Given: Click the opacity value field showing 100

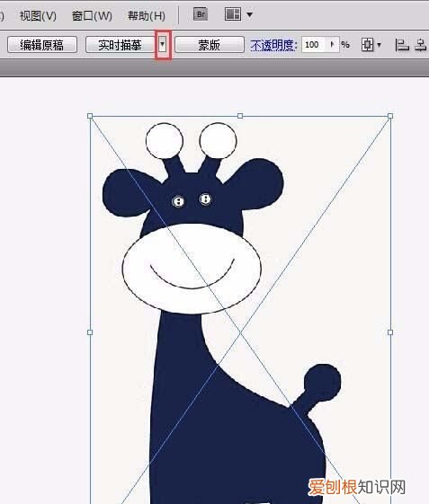Looking at the screenshot, I should pyautogui.click(x=314, y=45).
